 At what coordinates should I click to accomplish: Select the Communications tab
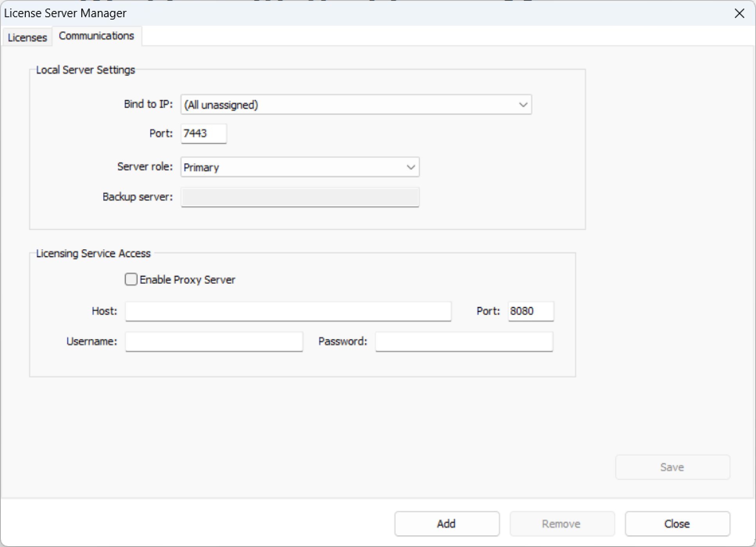pos(96,36)
